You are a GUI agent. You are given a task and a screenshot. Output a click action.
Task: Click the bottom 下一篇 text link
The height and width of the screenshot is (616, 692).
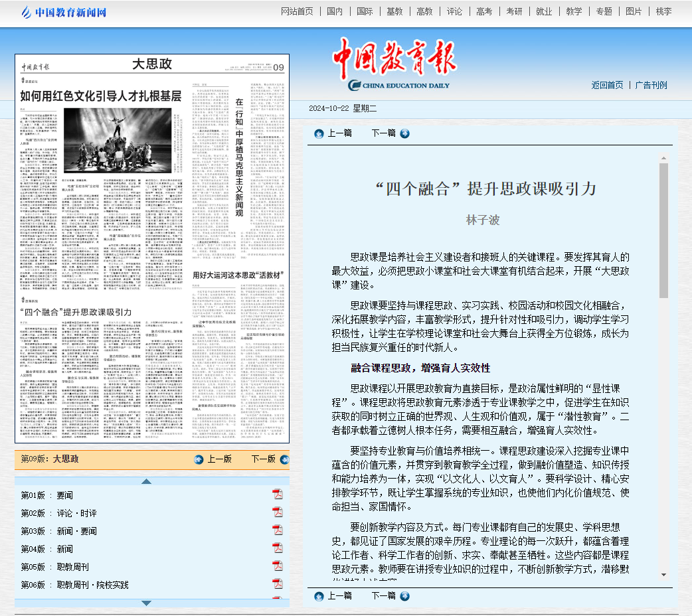383,596
